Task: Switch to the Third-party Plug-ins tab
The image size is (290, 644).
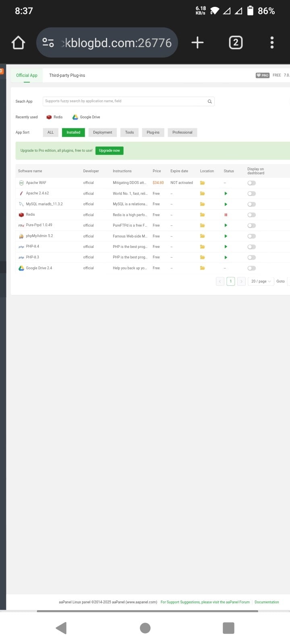Action: tap(67, 75)
